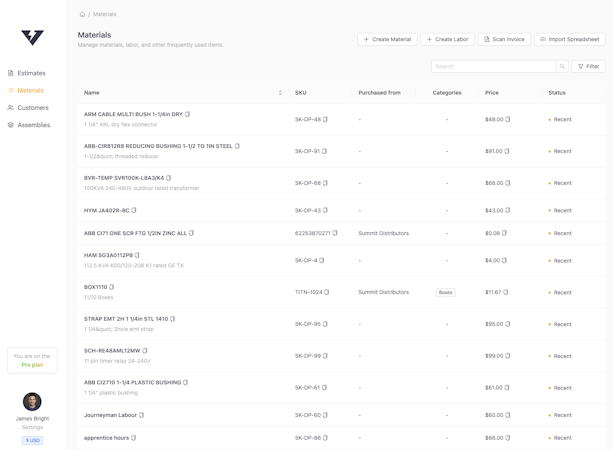613x450 pixels.
Task: Click the home breadcrumb icon
Action: click(82, 14)
